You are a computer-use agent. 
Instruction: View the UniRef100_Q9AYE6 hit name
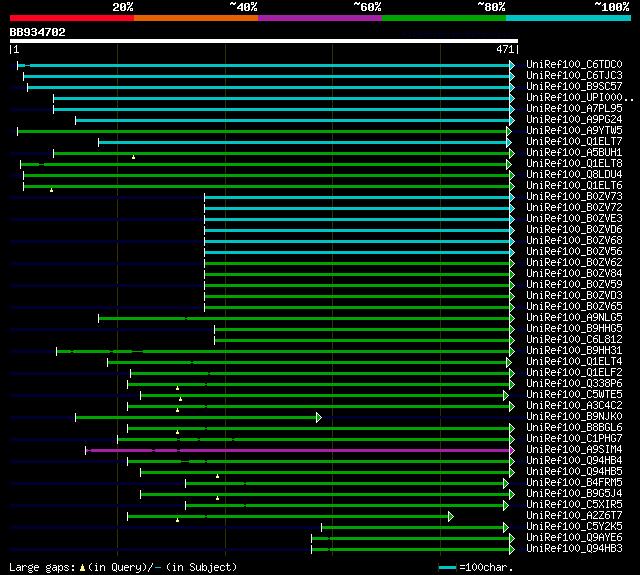(x=574, y=538)
